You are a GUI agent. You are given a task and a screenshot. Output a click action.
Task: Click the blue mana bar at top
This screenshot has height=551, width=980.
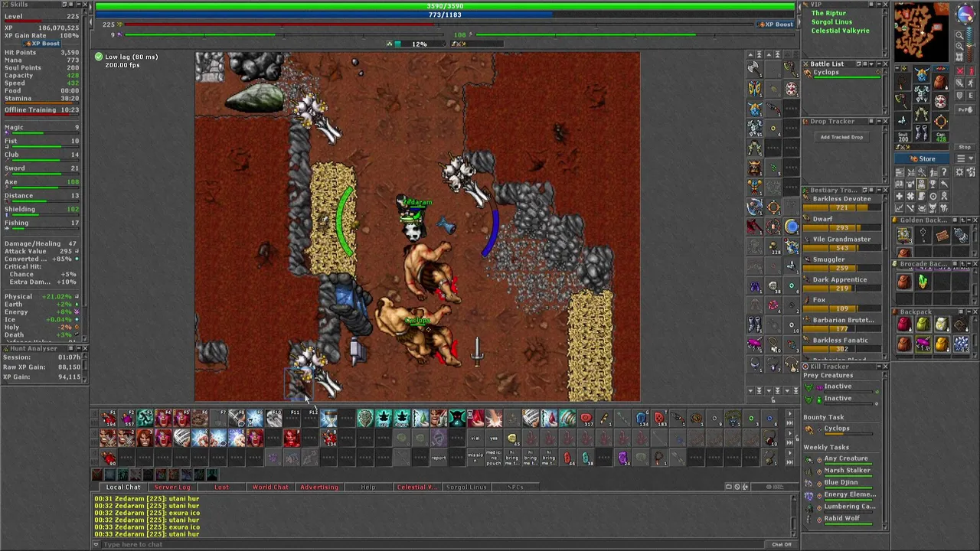click(x=445, y=15)
